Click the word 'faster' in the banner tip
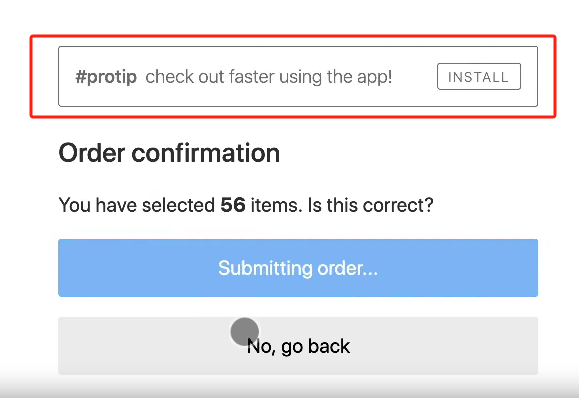Viewport: 579px width, 398px height. (x=252, y=77)
